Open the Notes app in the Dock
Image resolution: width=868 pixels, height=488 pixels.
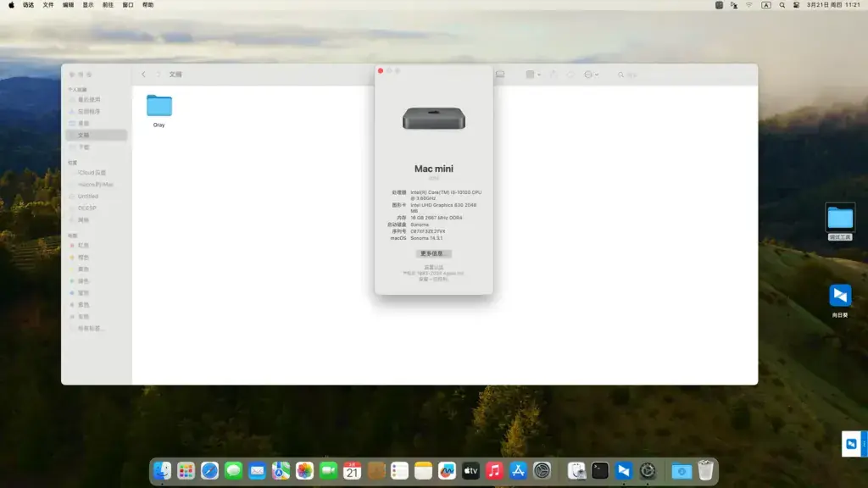point(423,471)
